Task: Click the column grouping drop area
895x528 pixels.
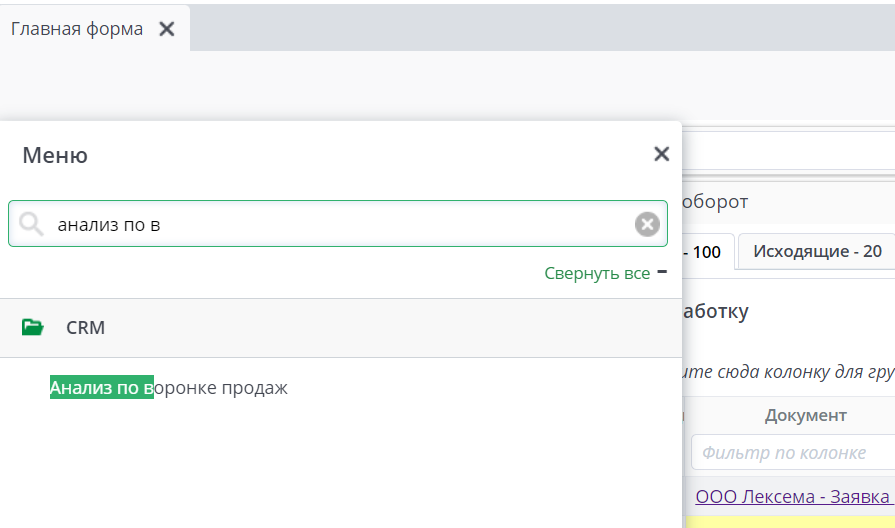Action: 785,373
